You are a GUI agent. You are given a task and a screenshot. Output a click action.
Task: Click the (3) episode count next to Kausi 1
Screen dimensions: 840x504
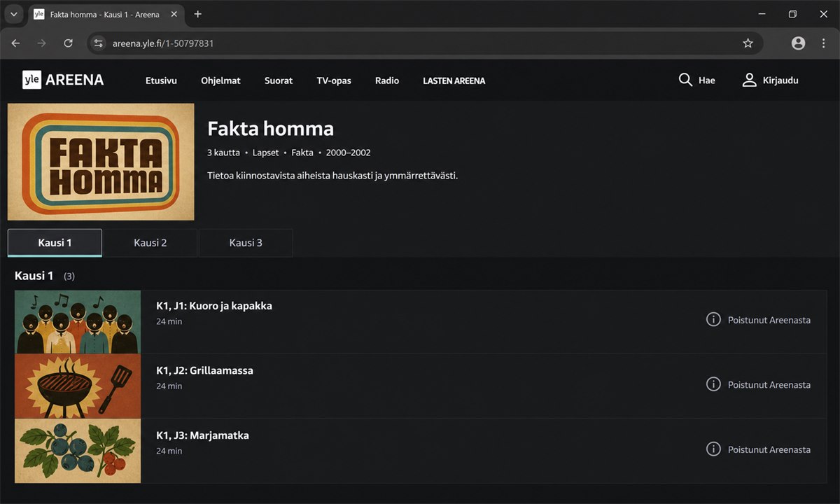69,276
